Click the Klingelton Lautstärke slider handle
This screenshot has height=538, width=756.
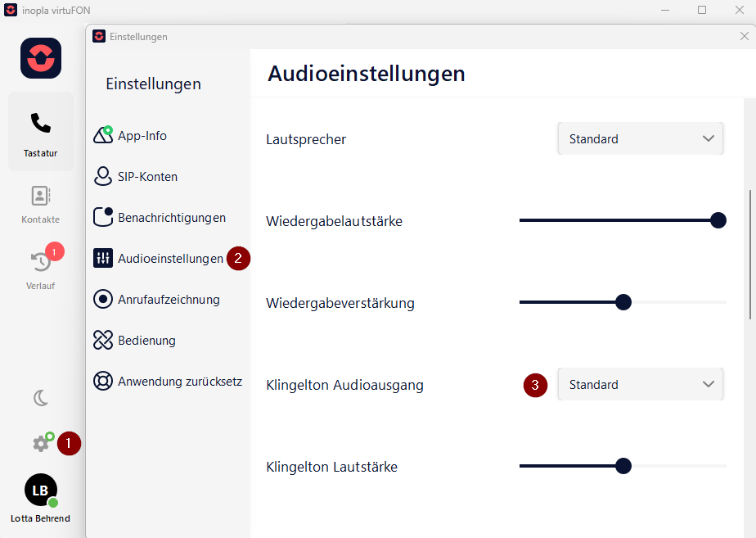point(623,466)
